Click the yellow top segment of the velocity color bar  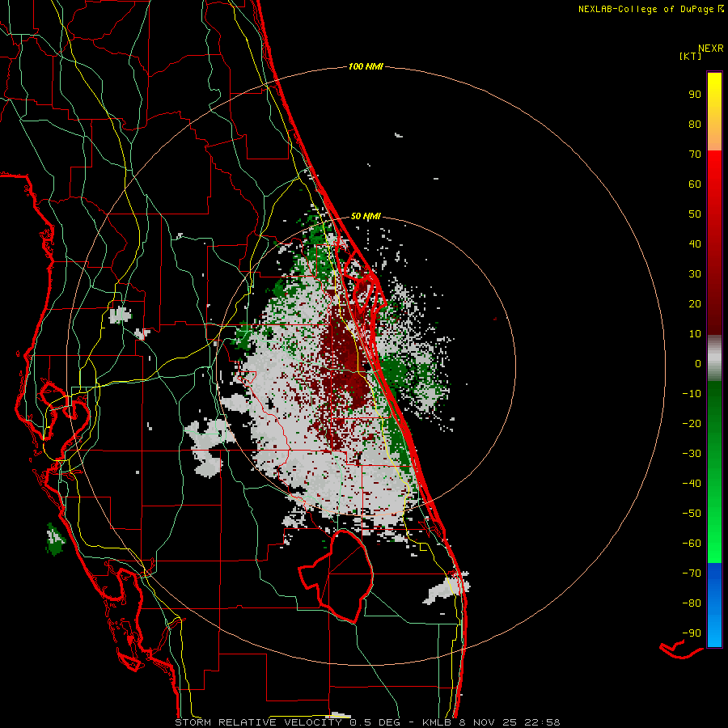tap(714, 112)
